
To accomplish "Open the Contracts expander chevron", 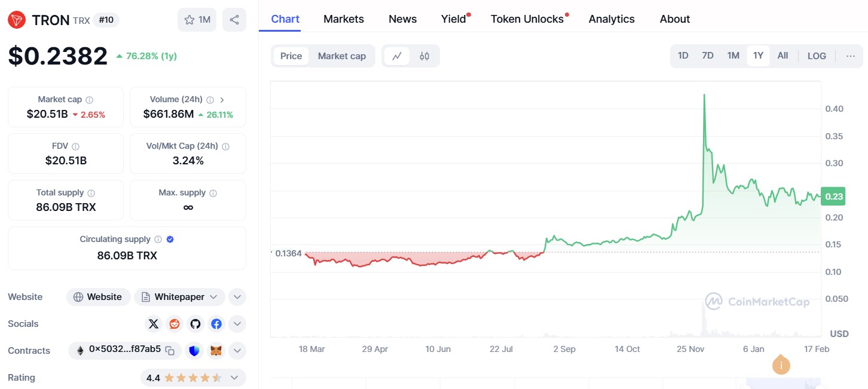I will coord(237,351).
